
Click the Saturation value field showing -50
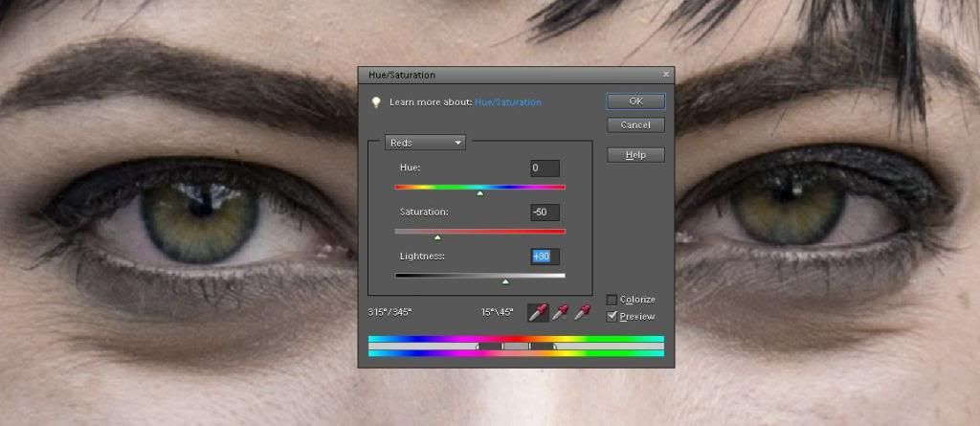pyautogui.click(x=545, y=213)
